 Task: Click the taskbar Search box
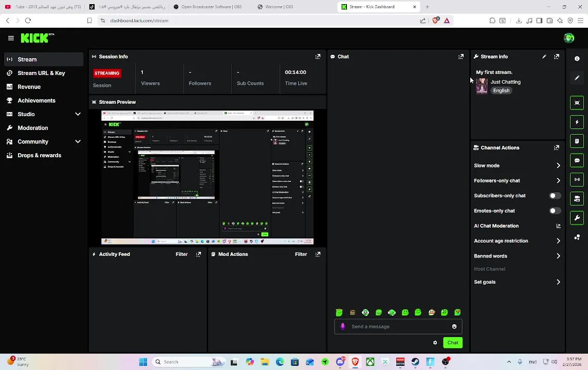tap(189, 362)
